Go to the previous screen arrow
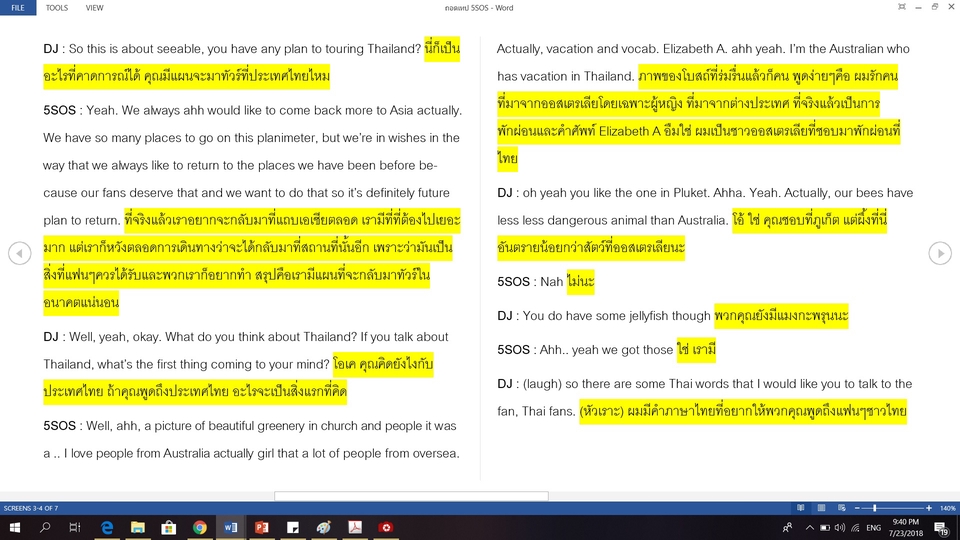This screenshot has width=960, height=540. point(20,253)
